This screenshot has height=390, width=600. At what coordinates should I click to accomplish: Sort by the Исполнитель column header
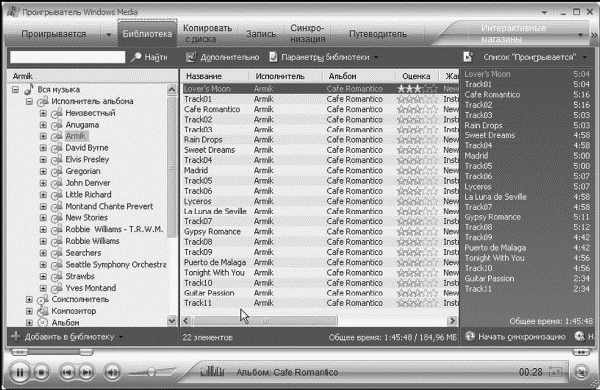285,76
